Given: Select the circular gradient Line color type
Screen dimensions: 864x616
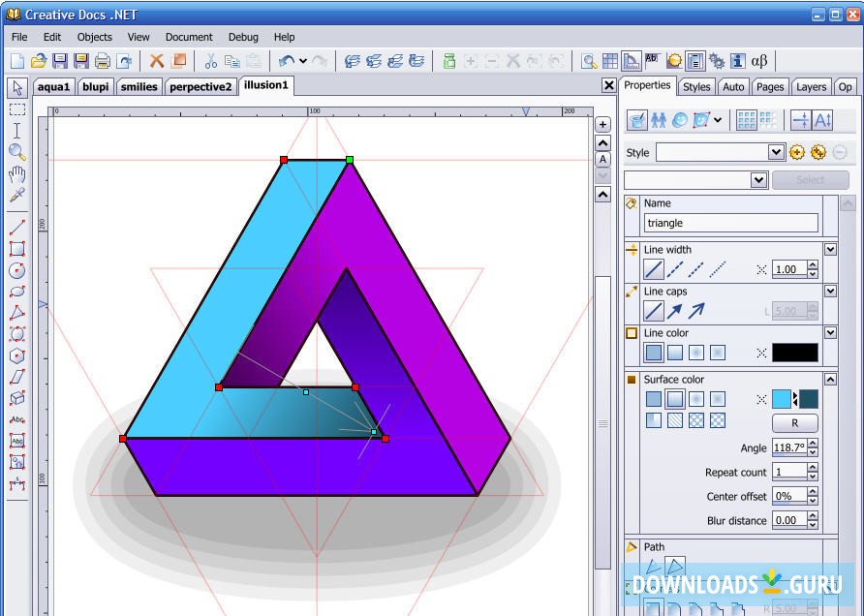Looking at the screenshot, I should (x=695, y=353).
